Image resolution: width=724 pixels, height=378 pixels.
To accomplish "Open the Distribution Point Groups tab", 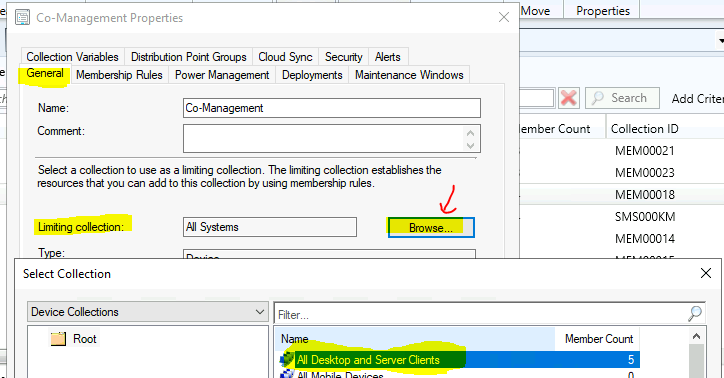I will pos(189,57).
